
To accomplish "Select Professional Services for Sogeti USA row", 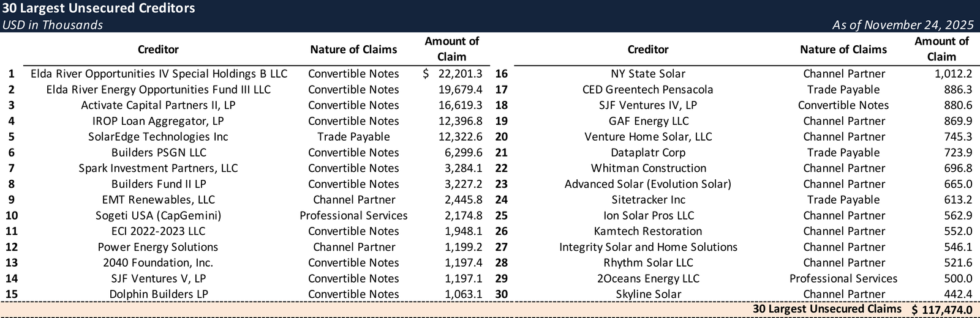I will coord(353,216).
